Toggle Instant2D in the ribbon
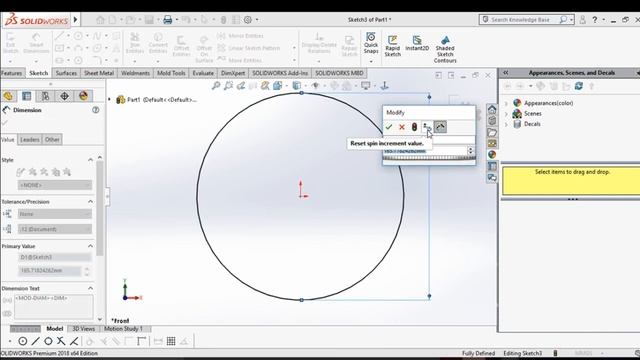 417,43
